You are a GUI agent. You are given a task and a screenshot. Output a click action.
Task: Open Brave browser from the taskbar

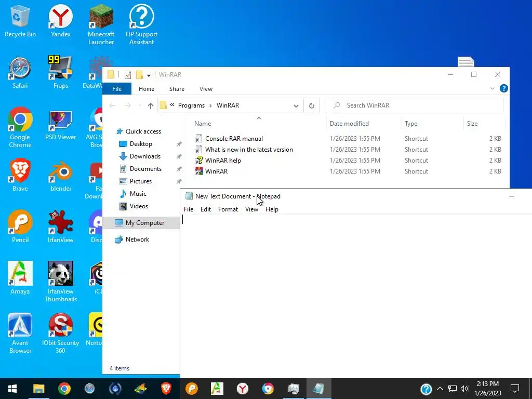coord(166,389)
